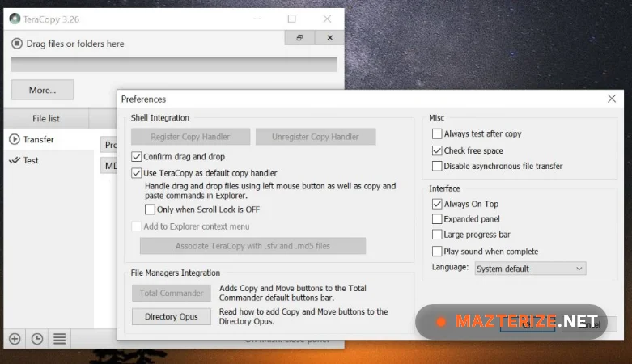The width and height of the screenshot is (632, 364).
Task: Click the TeraCopy app logo icon
Action: 15,19
